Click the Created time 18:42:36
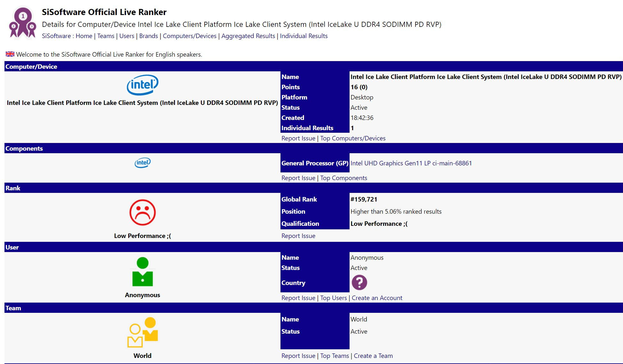This screenshot has height=364, width=623. coord(362,118)
